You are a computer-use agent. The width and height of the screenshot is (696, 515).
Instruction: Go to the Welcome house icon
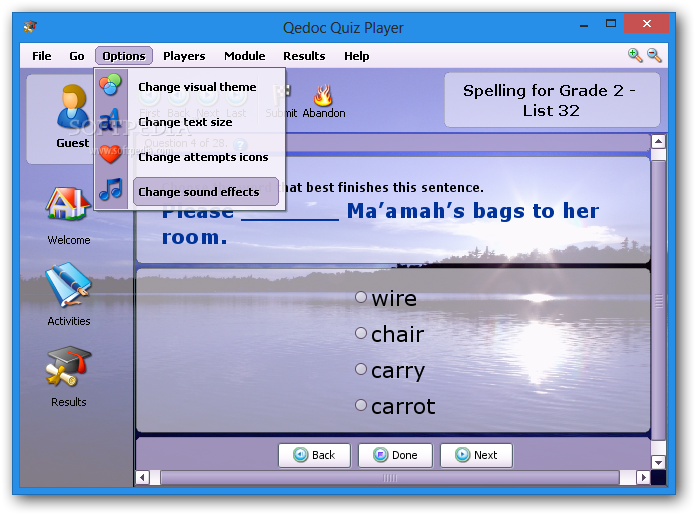coord(69,203)
